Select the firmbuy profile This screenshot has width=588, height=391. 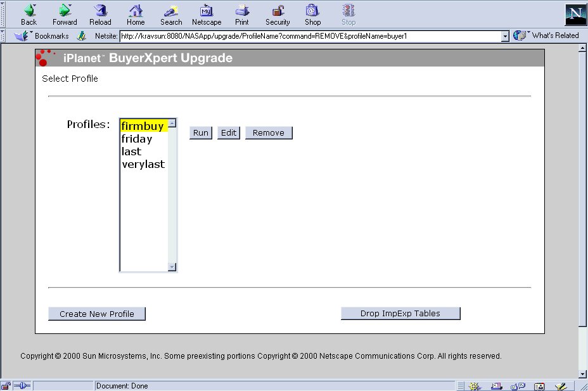[x=144, y=126]
